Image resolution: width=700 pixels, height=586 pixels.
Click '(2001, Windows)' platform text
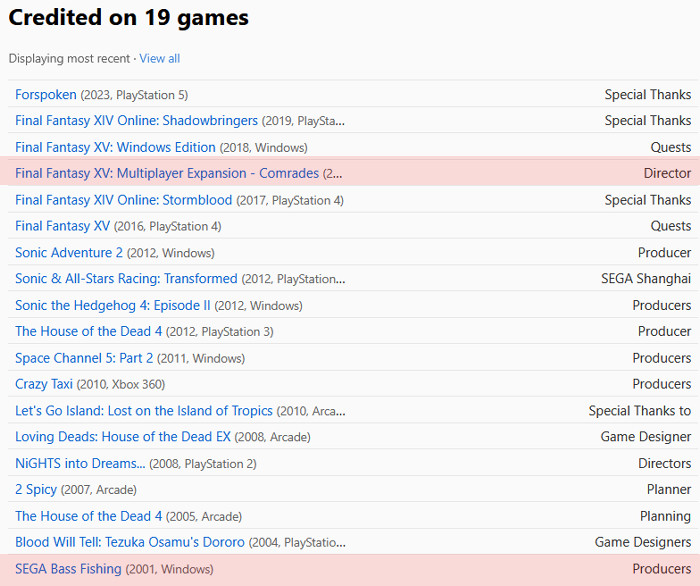(169, 569)
